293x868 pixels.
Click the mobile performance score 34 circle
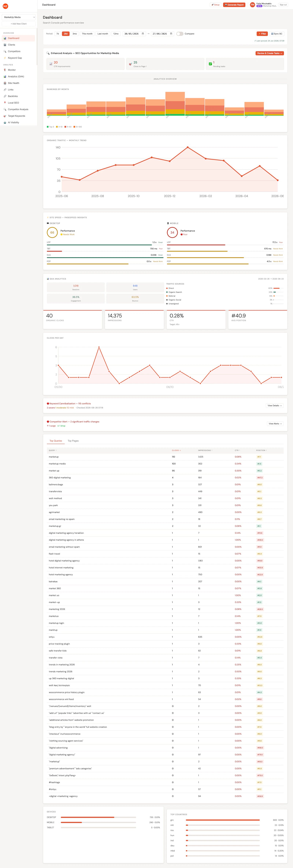tap(172, 233)
